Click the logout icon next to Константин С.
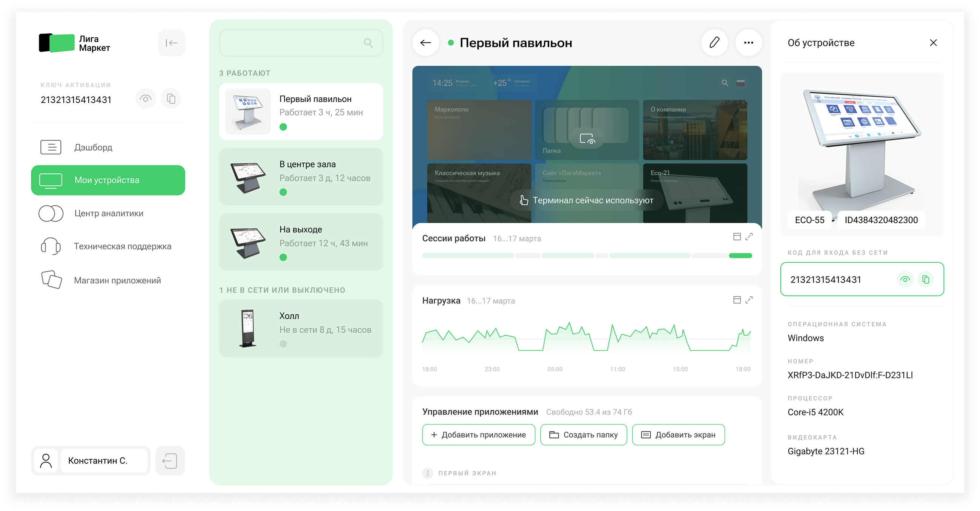 pos(170,460)
